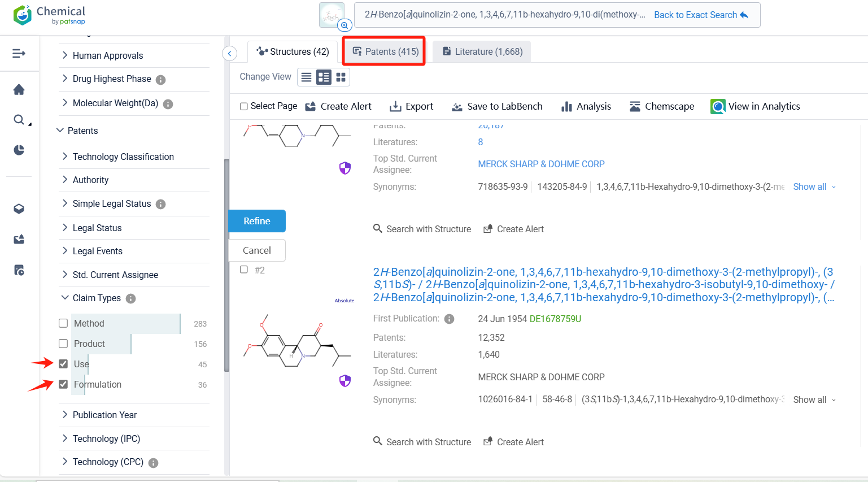Open the pie chart analytics sidebar icon

point(19,150)
